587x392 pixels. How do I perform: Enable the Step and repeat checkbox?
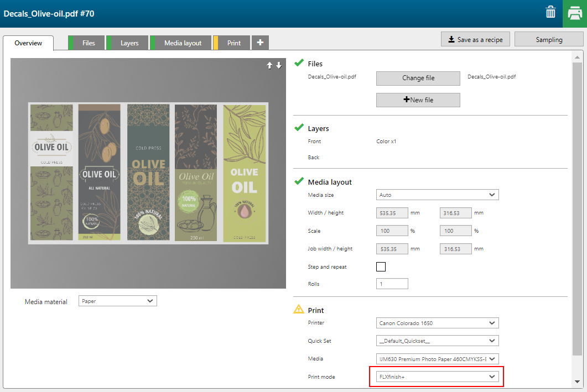(381, 266)
